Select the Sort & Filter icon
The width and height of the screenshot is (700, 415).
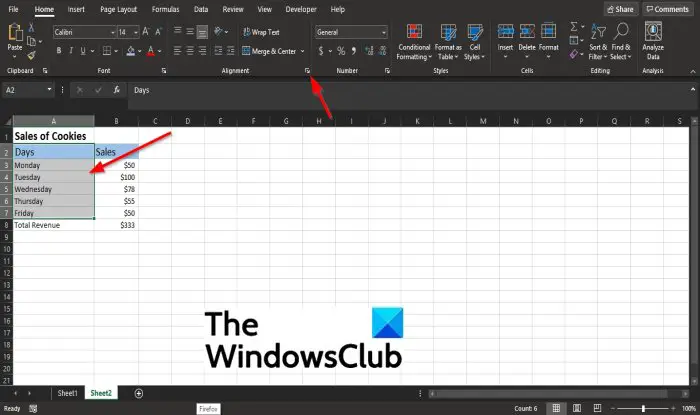click(x=598, y=32)
